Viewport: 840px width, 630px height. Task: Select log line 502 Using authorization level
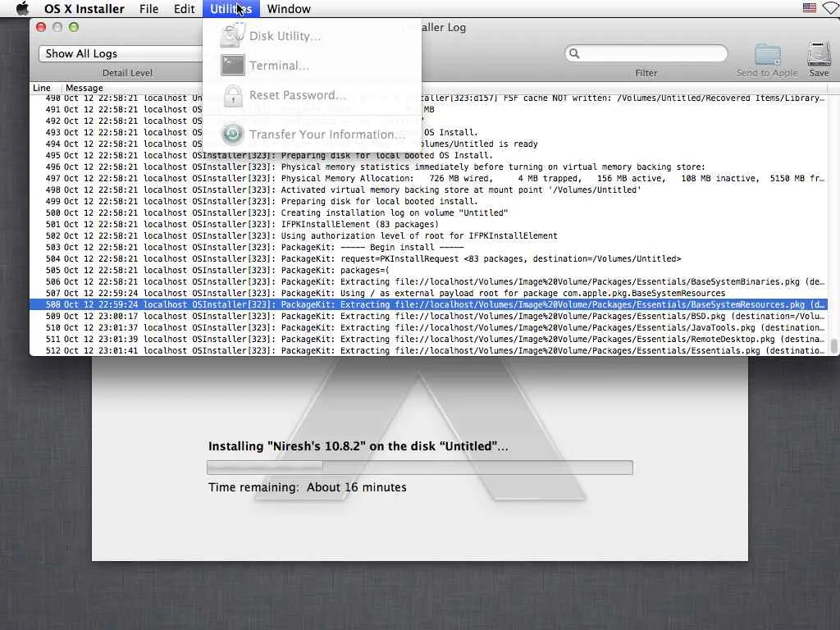[x=428, y=235]
